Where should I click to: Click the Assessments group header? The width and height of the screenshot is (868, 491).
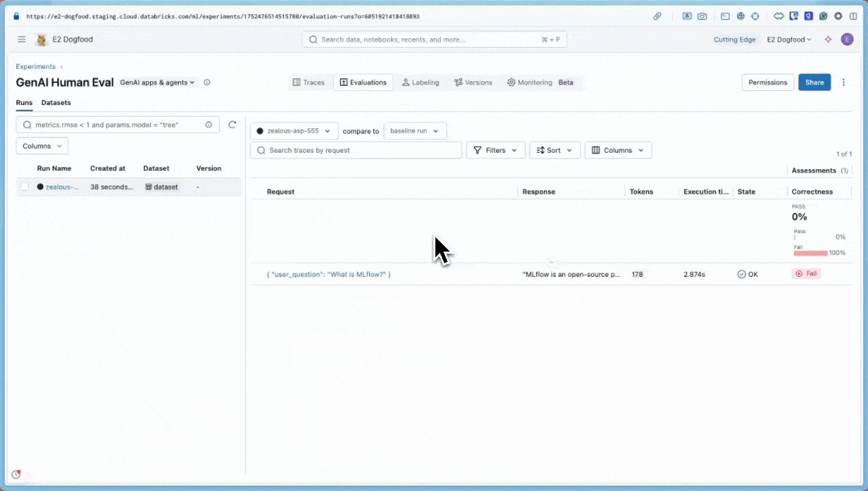pyautogui.click(x=813, y=170)
